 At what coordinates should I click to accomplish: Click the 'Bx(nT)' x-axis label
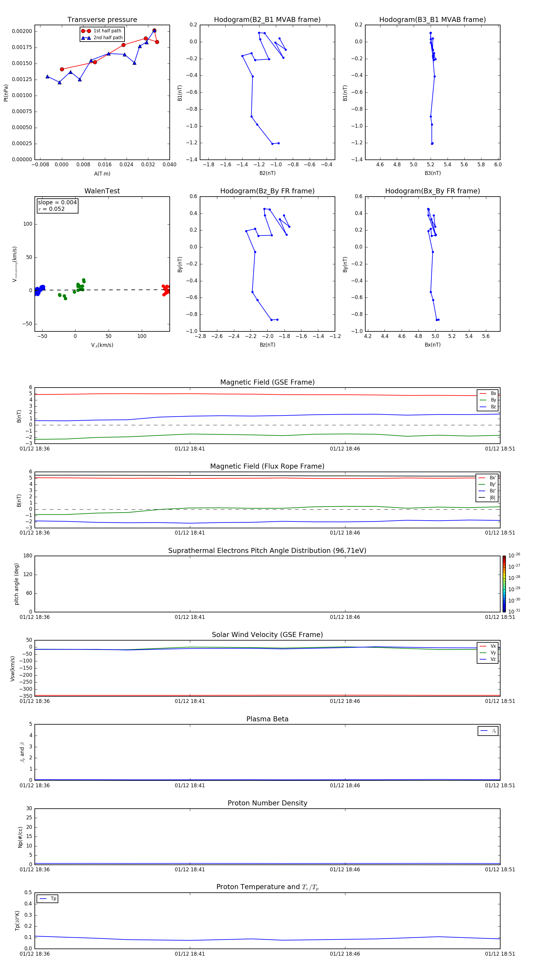coord(432,345)
